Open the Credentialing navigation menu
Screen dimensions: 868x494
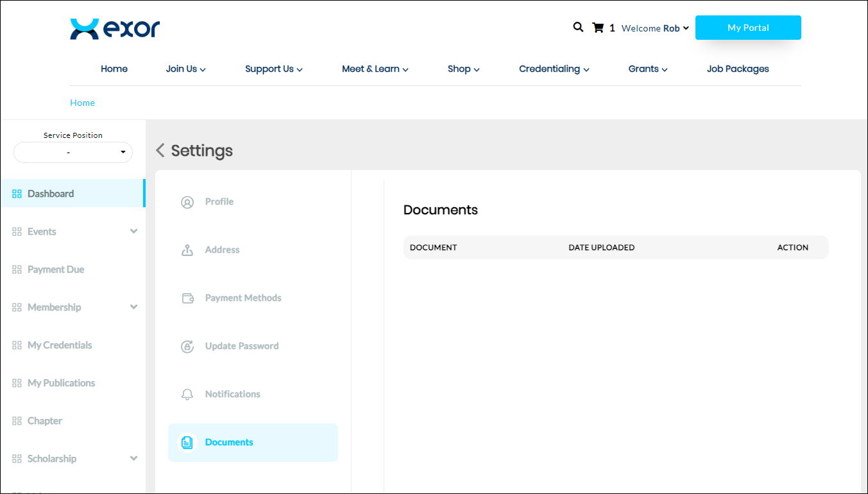[554, 69]
